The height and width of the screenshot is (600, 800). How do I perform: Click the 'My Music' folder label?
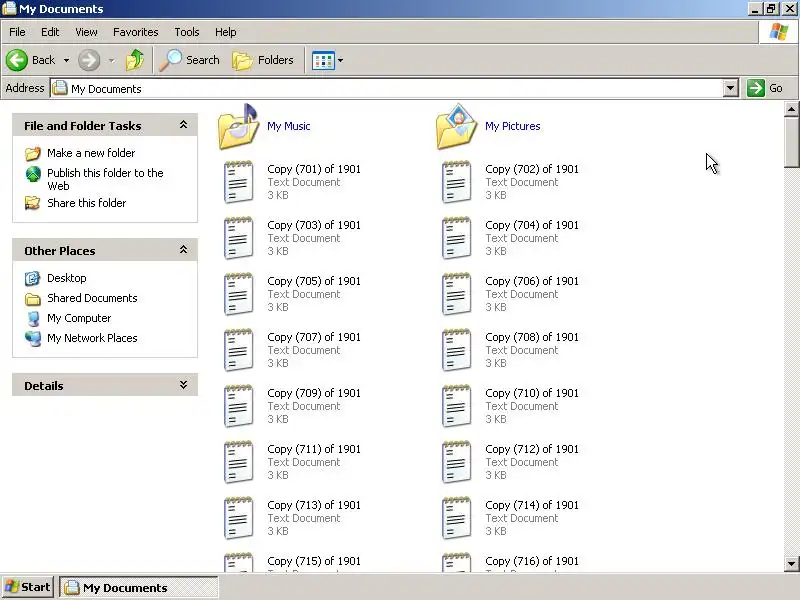click(x=289, y=126)
